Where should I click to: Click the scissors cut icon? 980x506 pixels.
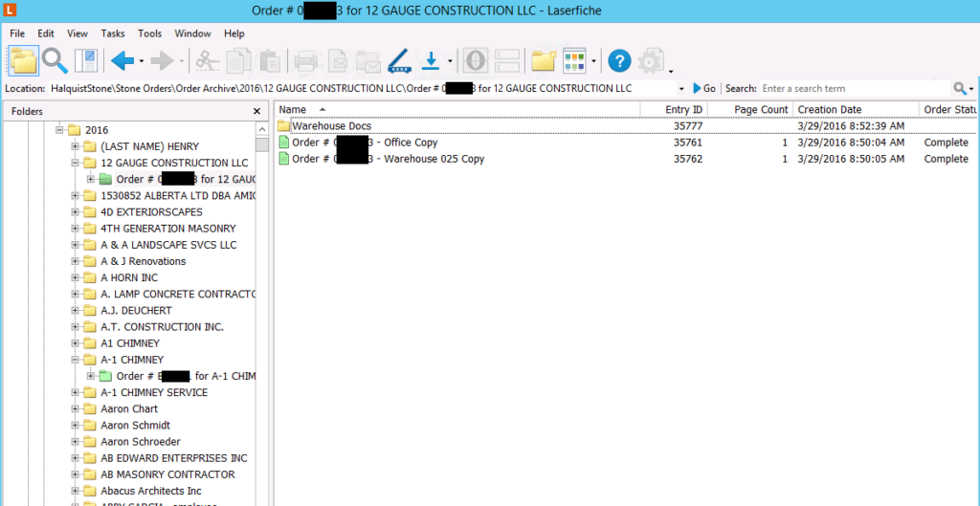tap(208, 60)
